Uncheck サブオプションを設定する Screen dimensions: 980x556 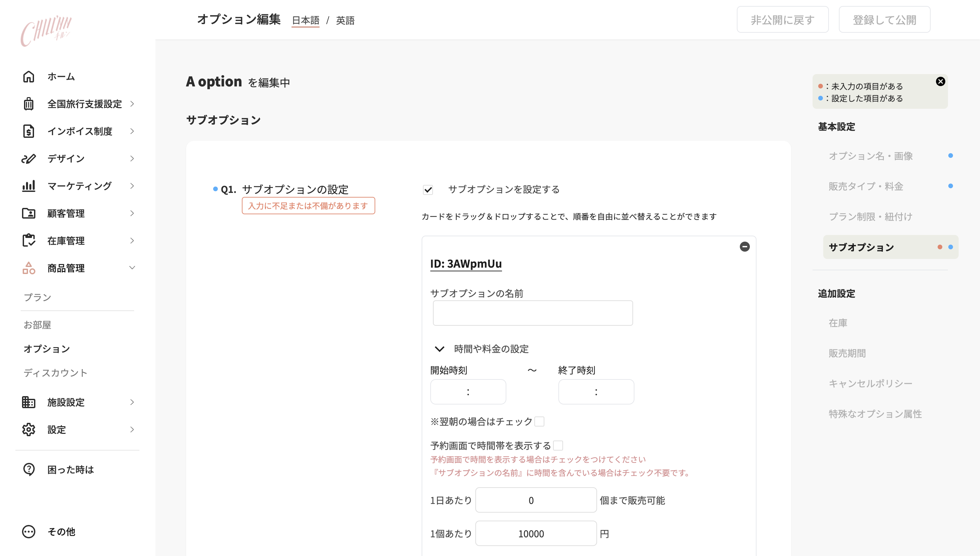(x=428, y=190)
